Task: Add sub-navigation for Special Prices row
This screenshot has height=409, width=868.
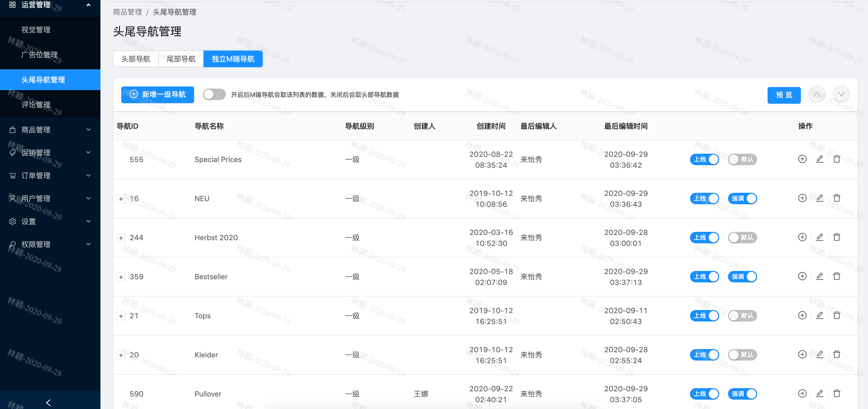Action: pos(802,159)
